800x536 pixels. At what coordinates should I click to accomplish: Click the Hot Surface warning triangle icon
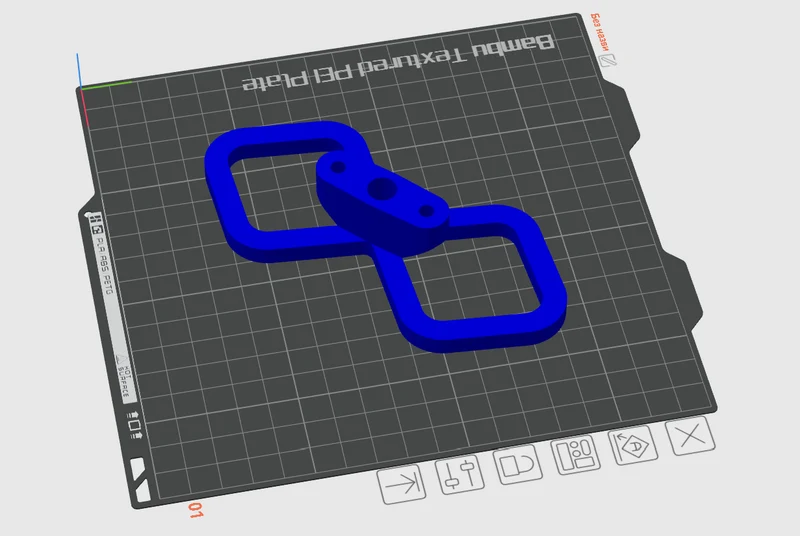[121, 360]
